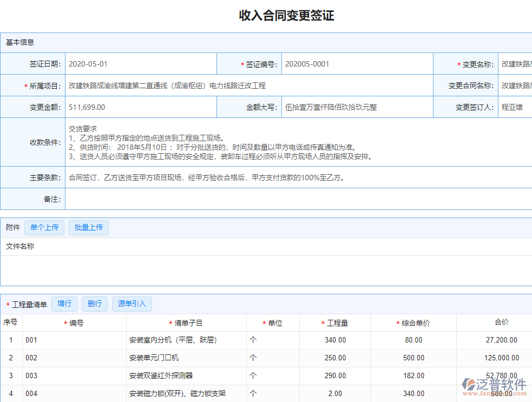Click the 增行 add row button
This screenshot has height=402, width=532.
click(64, 304)
